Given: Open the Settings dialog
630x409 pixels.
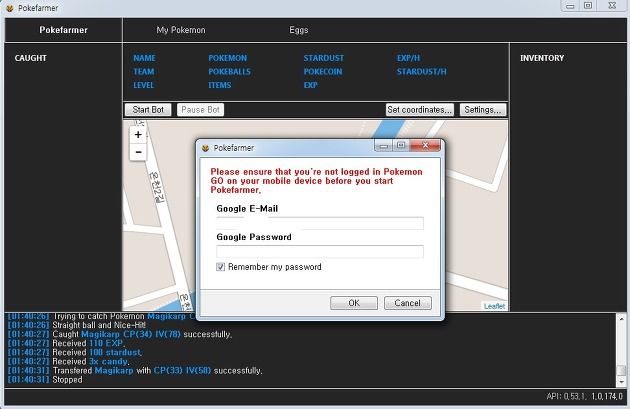Looking at the screenshot, I should (x=483, y=110).
